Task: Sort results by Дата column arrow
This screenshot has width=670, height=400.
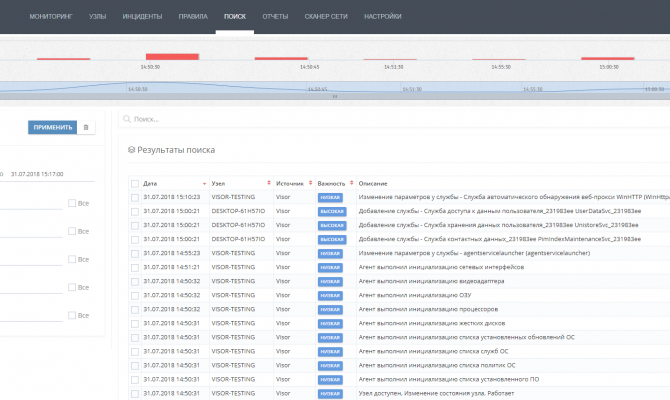Action: click(x=204, y=184)
